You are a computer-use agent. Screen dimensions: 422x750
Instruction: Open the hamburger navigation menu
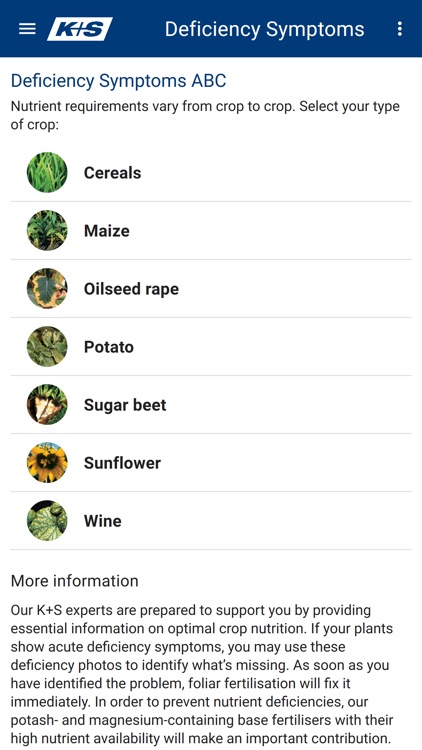tap(27, 29)
